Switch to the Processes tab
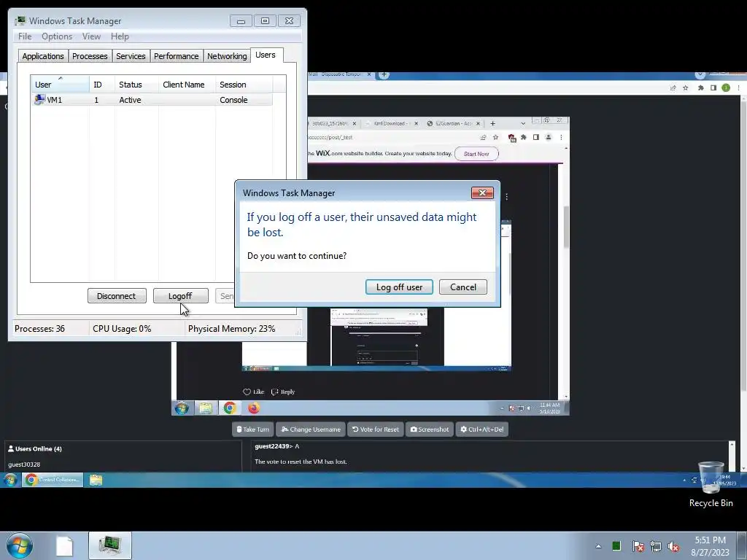 click(x=90, y=56)
